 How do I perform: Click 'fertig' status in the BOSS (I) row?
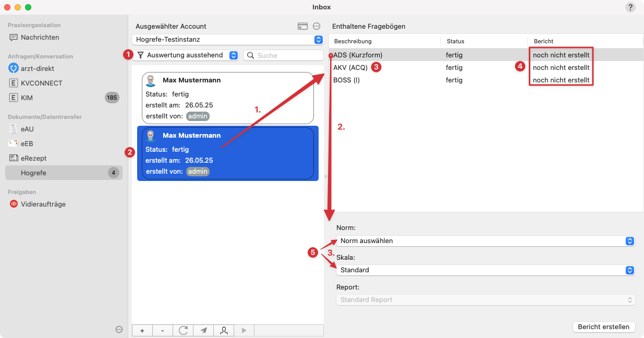coord(454,80)
